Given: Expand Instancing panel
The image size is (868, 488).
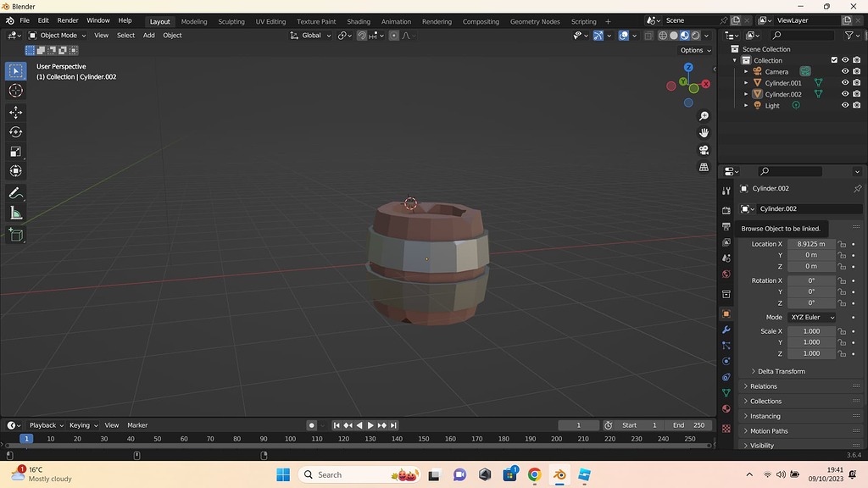Looking at the screenshot, I should click(x=801, y=416).
